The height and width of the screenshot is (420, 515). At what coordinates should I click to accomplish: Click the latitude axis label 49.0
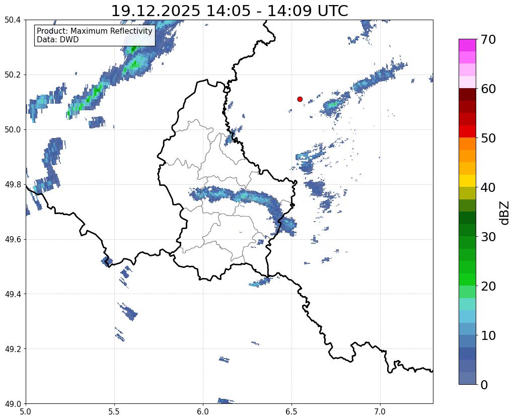pos(13,404)
